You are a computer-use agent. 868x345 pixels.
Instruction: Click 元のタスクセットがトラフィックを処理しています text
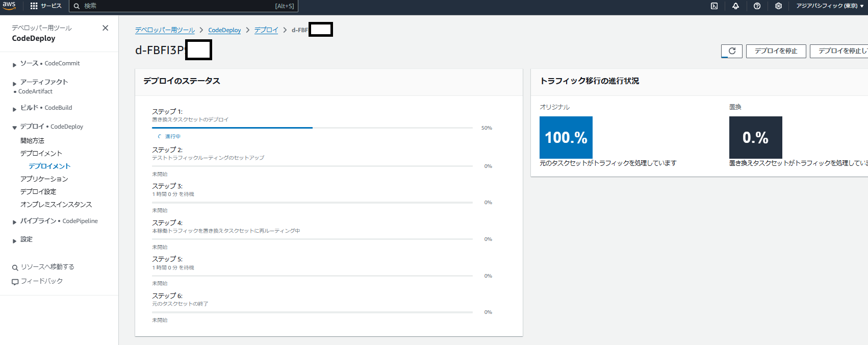tap(608, 163)
